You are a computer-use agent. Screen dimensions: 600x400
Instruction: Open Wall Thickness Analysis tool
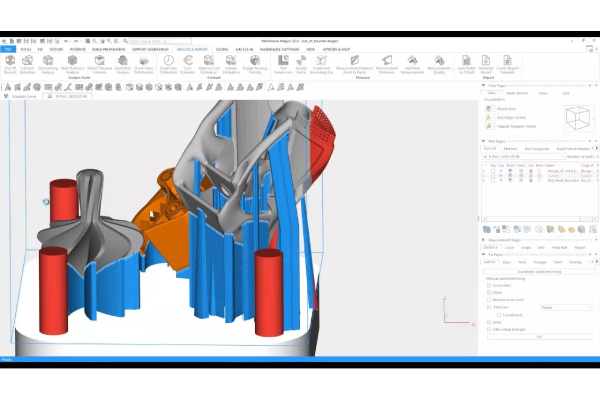tap(72, 63)
